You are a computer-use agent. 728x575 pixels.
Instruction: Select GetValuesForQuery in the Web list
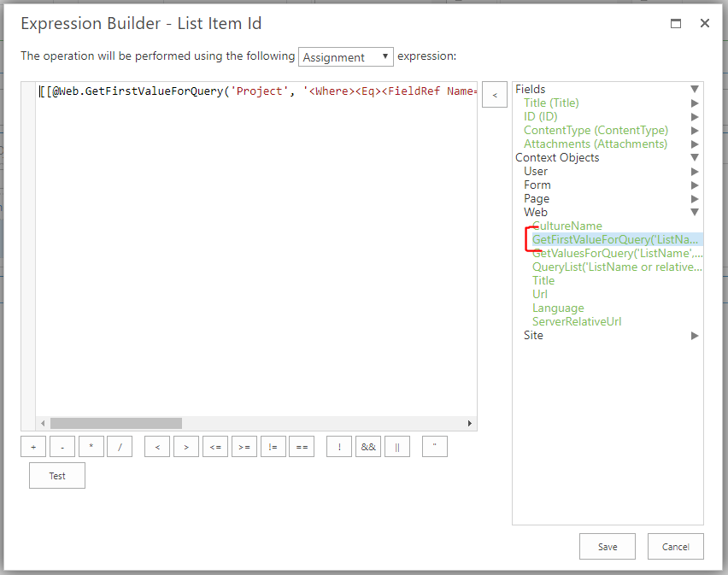[617, 253]
